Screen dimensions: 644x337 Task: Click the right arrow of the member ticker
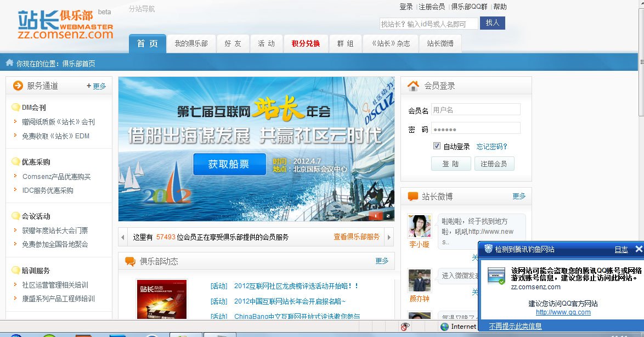[389, 237]
